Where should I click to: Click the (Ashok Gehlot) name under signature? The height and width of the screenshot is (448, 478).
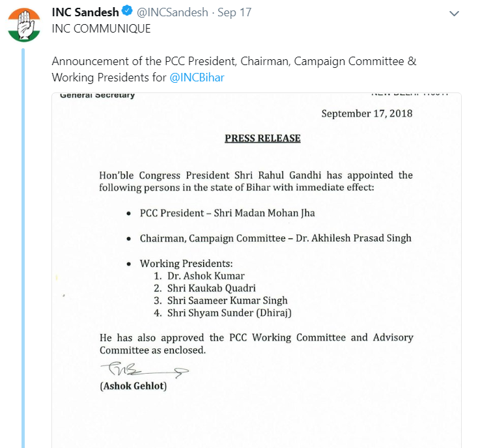point(133,386)
